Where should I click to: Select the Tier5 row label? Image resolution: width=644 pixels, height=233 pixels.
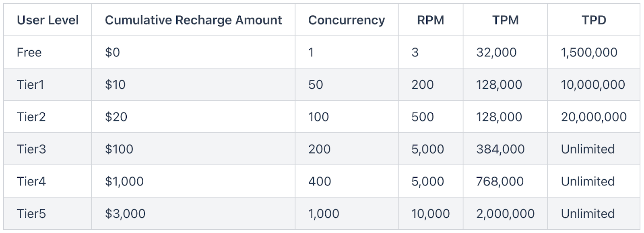click(31, 214)
